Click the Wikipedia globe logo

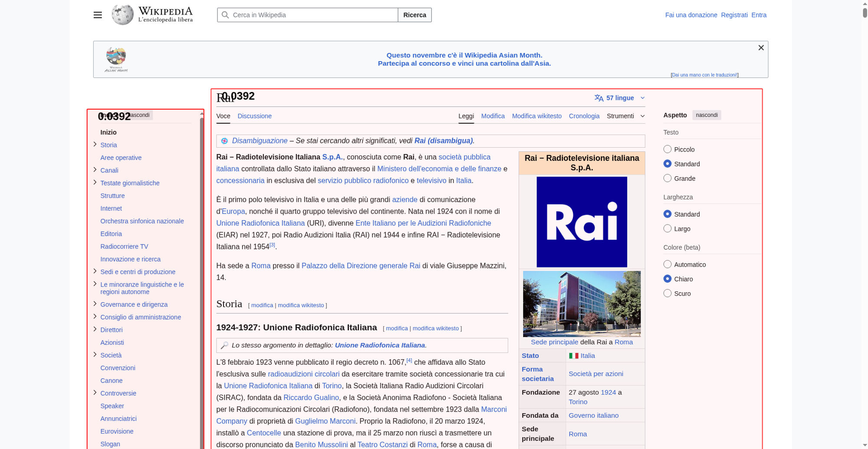[x=122, y=15]
